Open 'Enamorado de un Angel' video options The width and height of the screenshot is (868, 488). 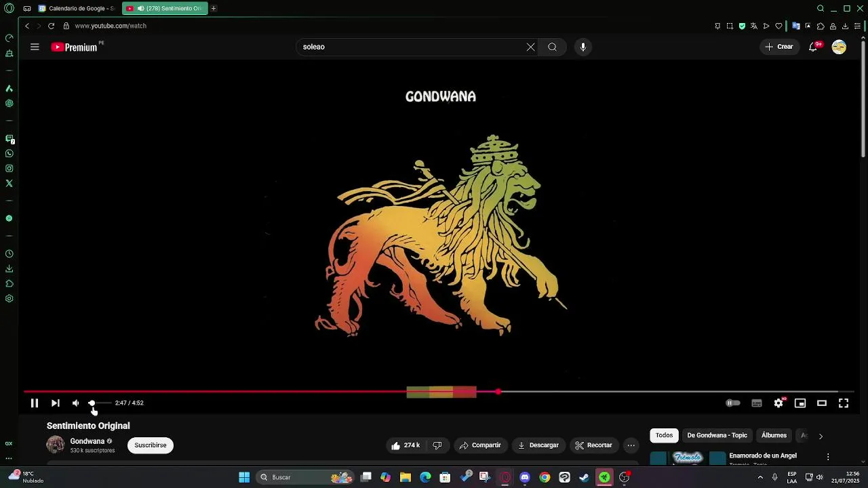point(828,457)
